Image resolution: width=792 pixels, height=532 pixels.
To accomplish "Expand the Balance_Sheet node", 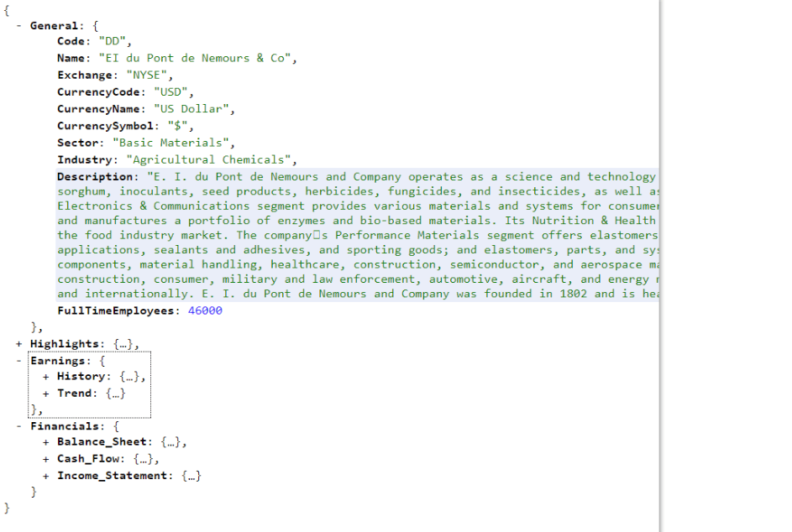I will tap(46, 442).
